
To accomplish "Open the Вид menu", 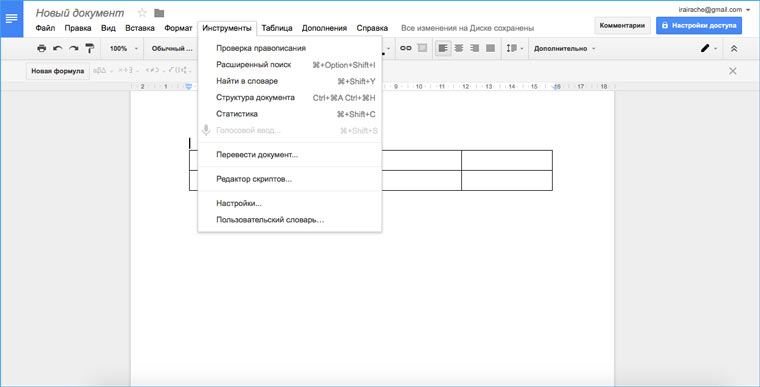I will tap(108, 28).
